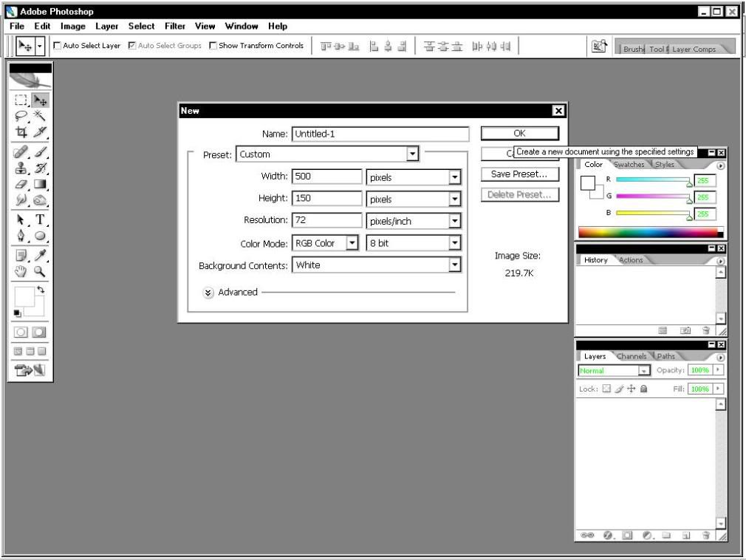Toggle lock transparent pixels
746x560 pixels.
tap(606, 389)
